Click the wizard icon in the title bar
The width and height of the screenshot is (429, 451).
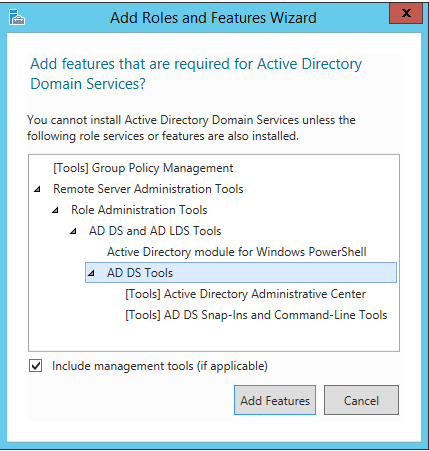pos(17,17)
